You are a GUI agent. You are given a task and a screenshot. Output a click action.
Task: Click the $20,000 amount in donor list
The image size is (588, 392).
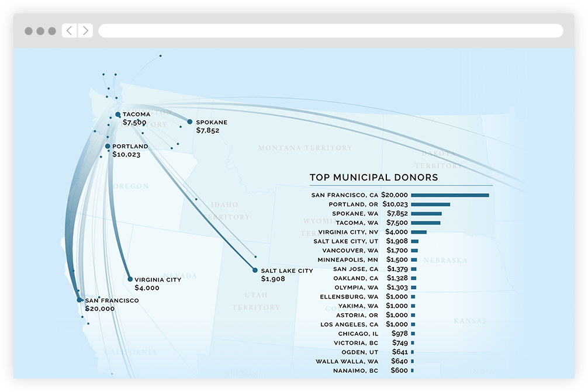395,195
